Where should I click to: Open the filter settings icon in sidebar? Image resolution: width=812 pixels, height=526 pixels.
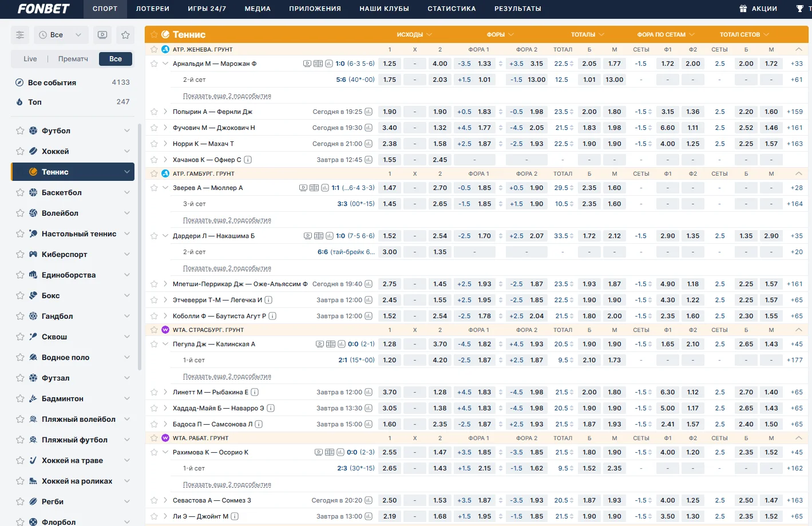(20, 35)
